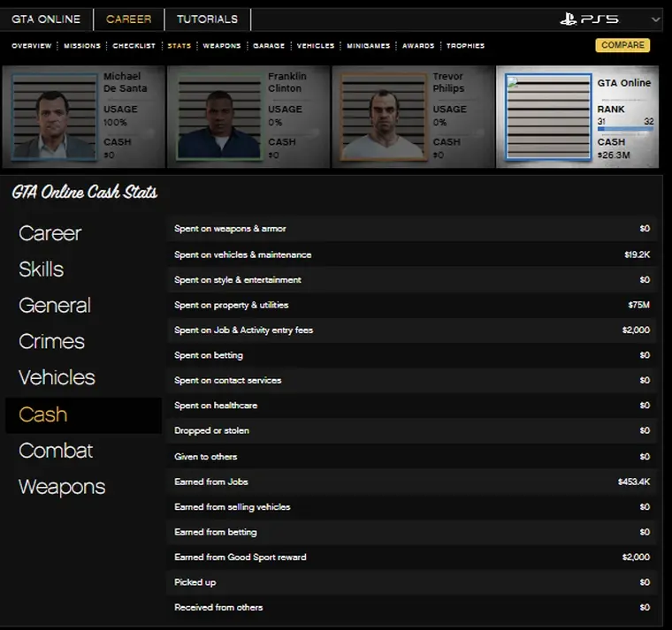Go to the GTA ONLINE tab
Image resolution: width=672 pixels, height=630 pixels.
pyautogui.click(x=46, y=19)
